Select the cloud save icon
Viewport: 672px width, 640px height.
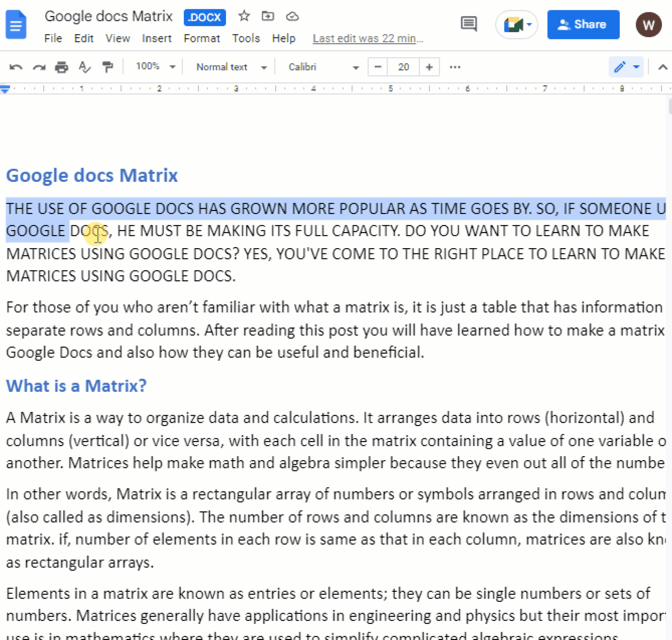click(293, 16)
